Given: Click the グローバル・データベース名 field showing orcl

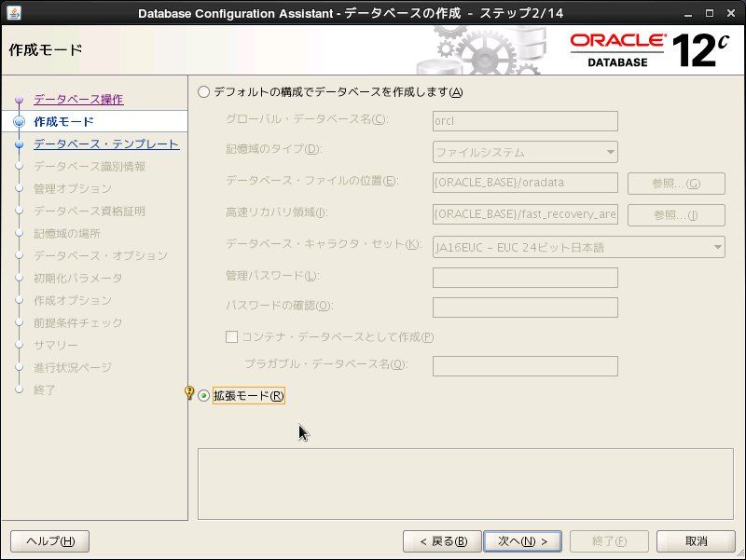Looking at the screenshot, I should 525,121.
